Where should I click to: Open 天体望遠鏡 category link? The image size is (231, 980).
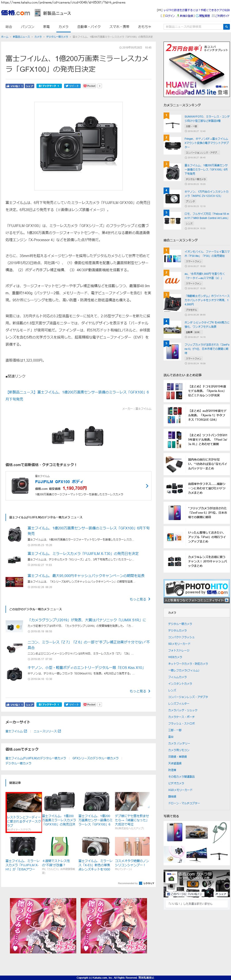[175, 763]
